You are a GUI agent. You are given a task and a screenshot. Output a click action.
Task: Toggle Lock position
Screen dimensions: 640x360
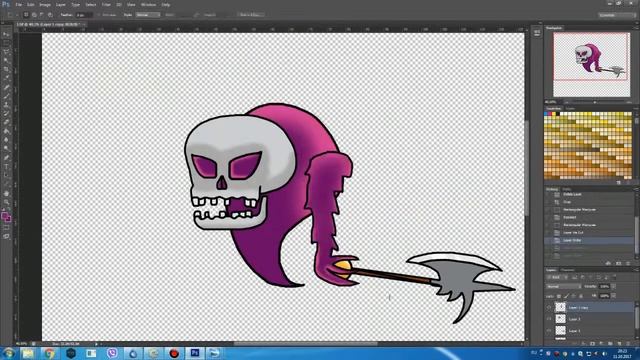point(574,296)
